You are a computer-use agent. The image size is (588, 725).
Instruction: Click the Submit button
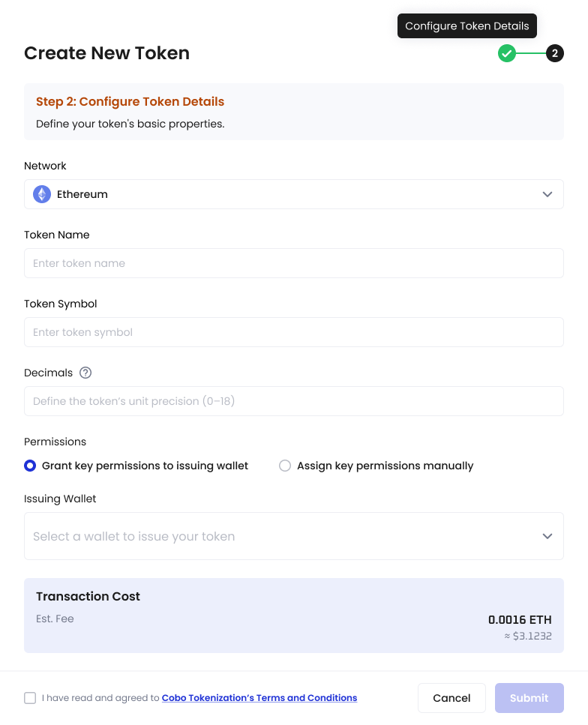tap(529, 698)
